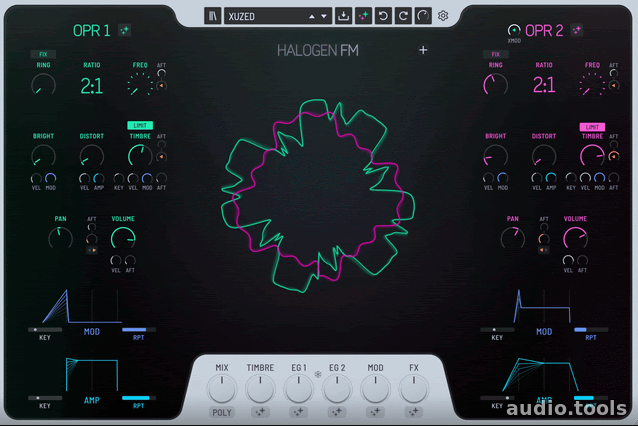
Task: Click orange AFT arrow knob beside OPR 1 FREQ
Action: [162, 86]
